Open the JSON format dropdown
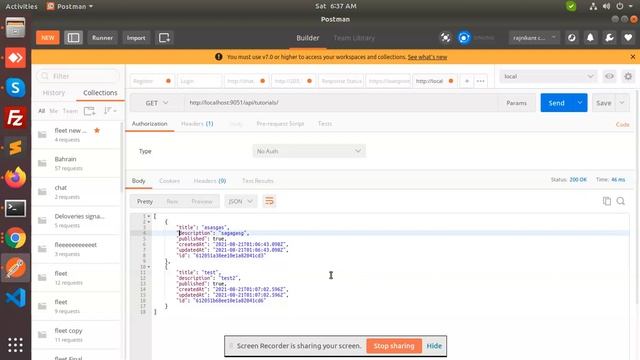This screenshot has height=360, width=640. coord(240,201)
